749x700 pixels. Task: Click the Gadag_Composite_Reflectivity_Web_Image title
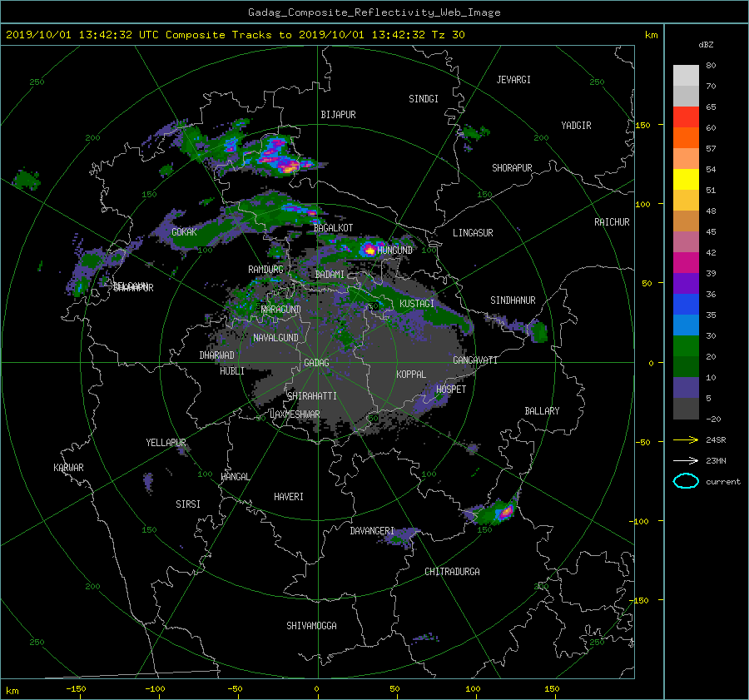tap(374, 12)
